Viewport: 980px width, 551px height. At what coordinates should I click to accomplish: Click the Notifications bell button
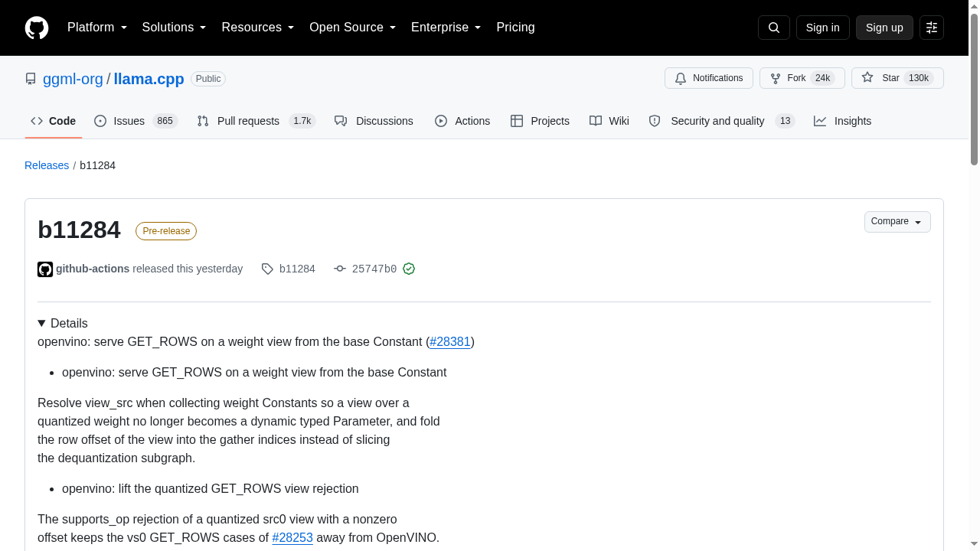(709, 78)
